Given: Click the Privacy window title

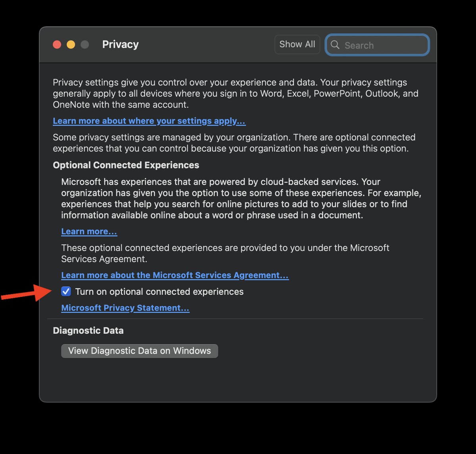Looking at the screenshot, I should 120,44.
